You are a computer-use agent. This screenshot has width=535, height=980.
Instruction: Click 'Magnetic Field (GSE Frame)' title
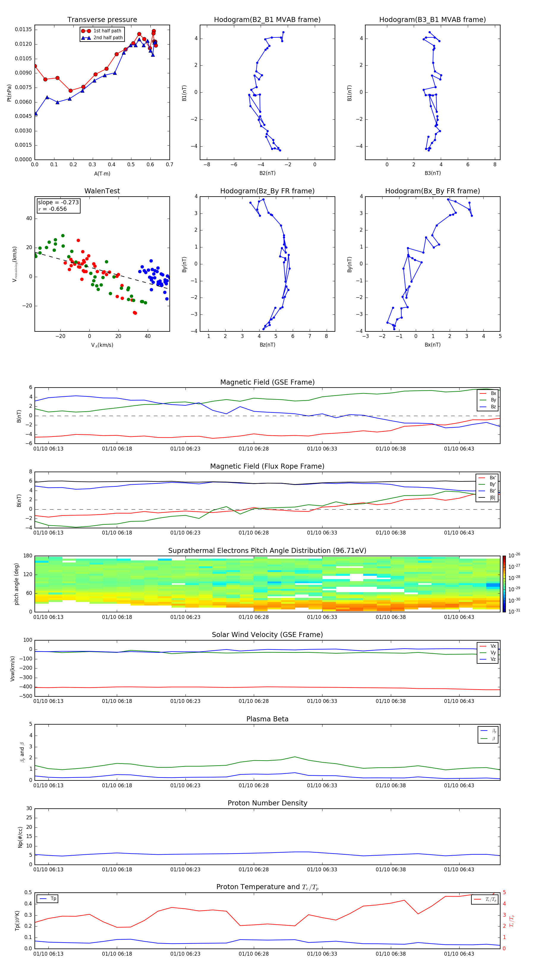pyautogui.click(x=267, y=382)
